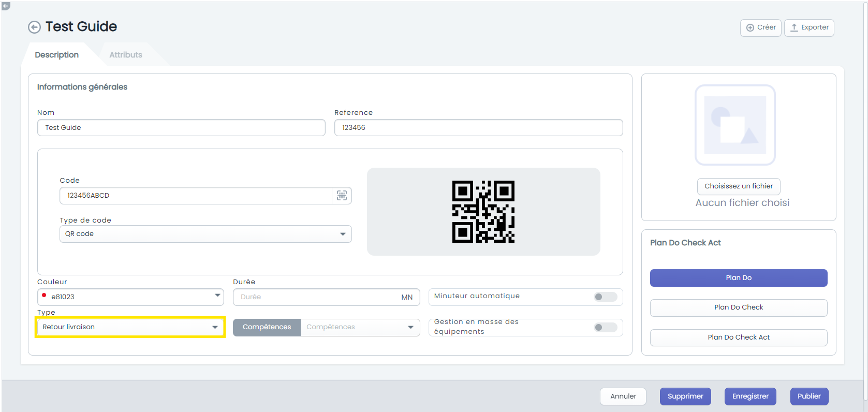Click the Enregistrer button
The height and width of the screenshot is (412, 868).
pos(751,396)
